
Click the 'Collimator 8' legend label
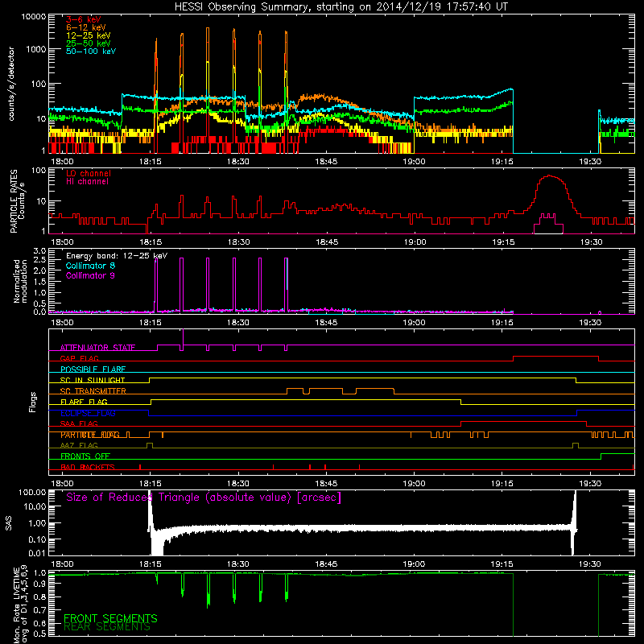tap(90, 266)
